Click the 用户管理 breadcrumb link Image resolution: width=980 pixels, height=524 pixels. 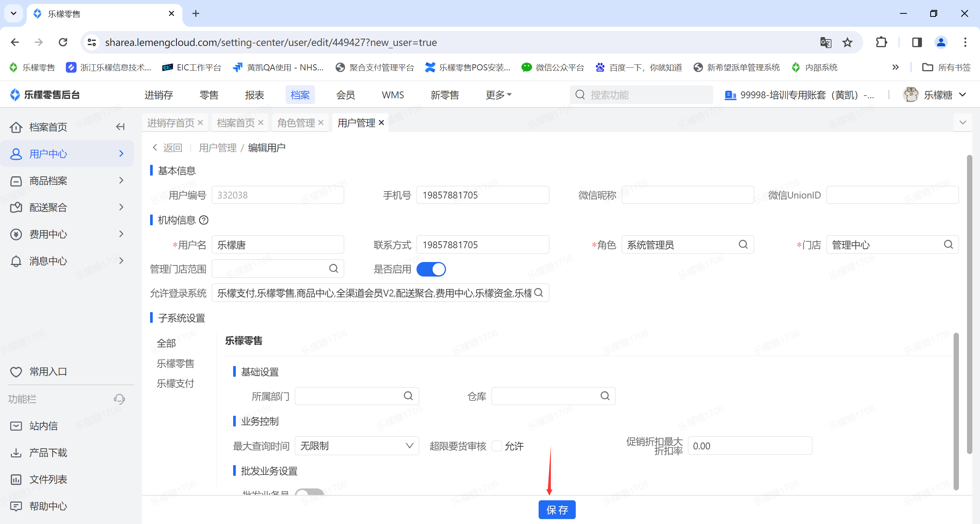coord(218,148)
